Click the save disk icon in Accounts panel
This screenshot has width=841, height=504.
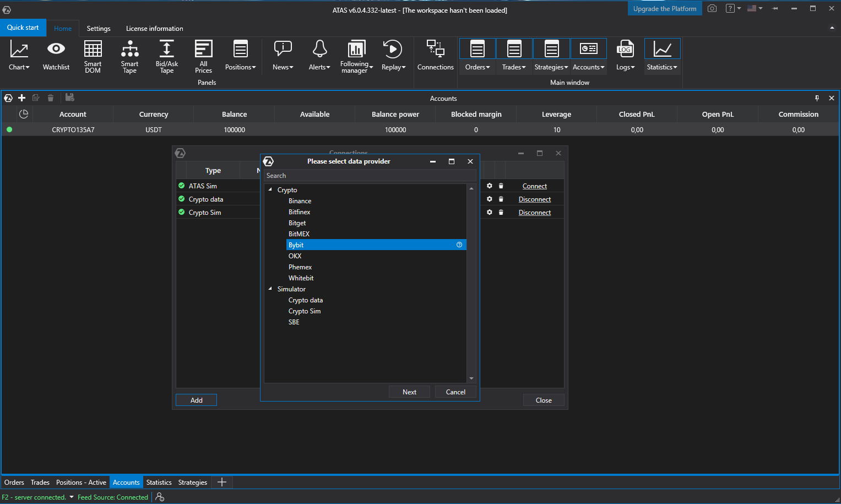[69, 97]
